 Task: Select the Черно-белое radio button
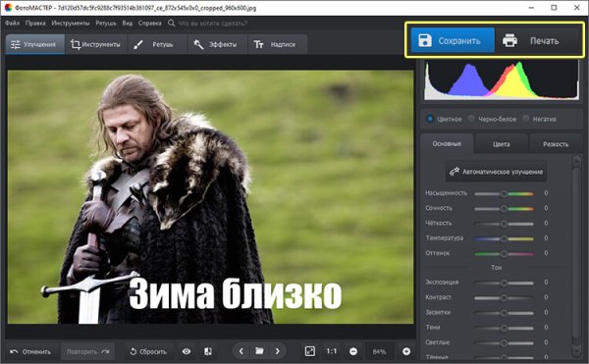pos(471,119)
